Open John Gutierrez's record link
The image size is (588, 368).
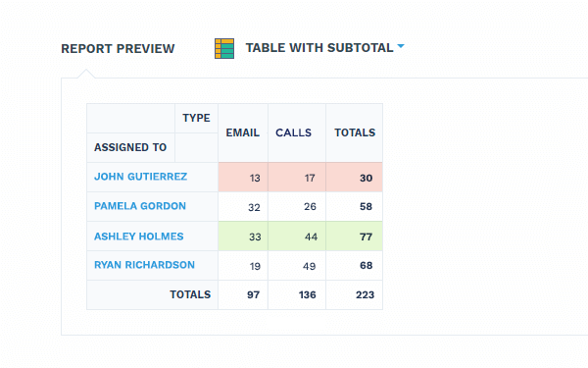[x=140, y=177]
